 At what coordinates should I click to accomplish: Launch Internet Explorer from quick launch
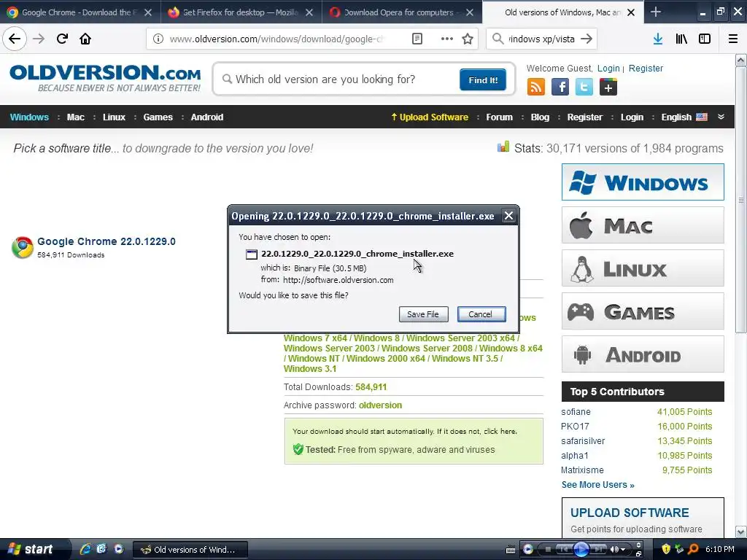click(x=85, y=549)
